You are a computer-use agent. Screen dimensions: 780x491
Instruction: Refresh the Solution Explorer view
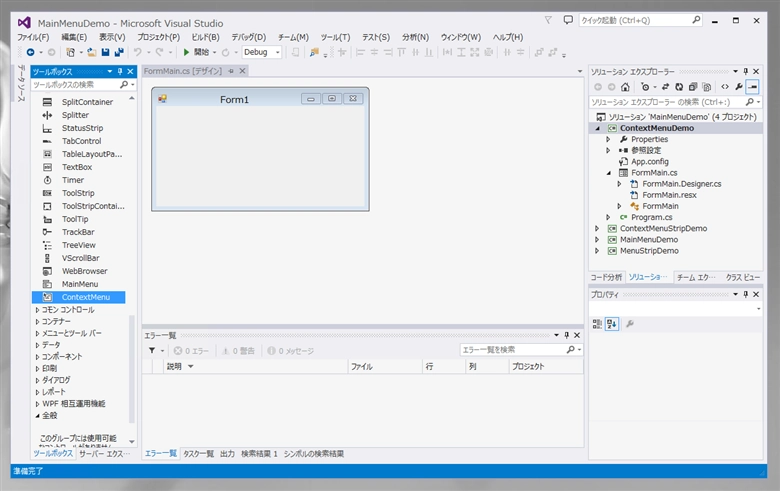tap(679, 87)
